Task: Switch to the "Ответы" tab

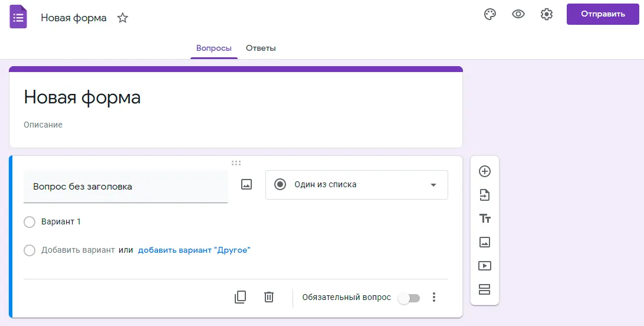Action: pyautogui.click(x=261, y=48)
